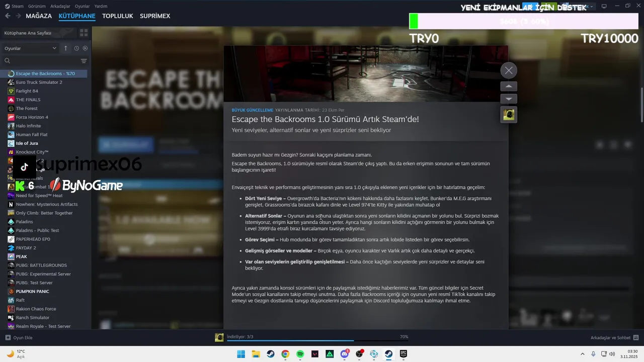Open the Görünüm menu

pos(37,6)
